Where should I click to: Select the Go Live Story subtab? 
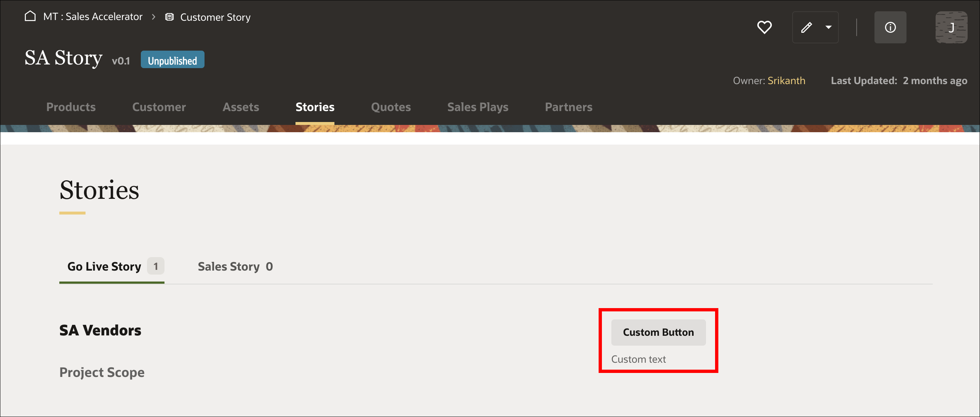103,266
